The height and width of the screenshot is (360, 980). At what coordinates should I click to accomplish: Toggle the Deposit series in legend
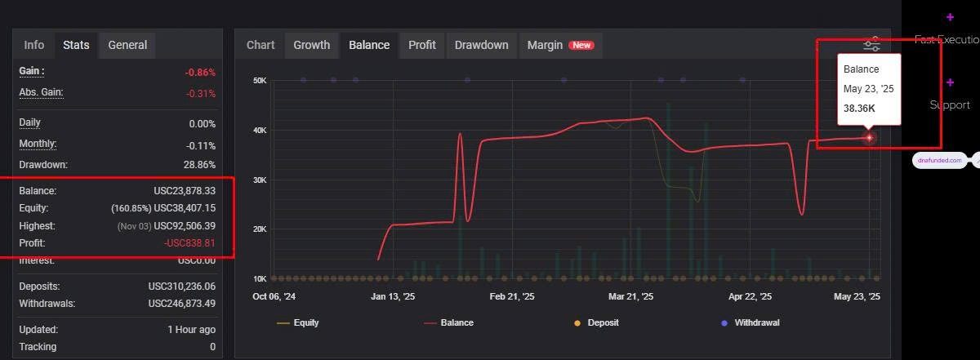tap(596, 322)
